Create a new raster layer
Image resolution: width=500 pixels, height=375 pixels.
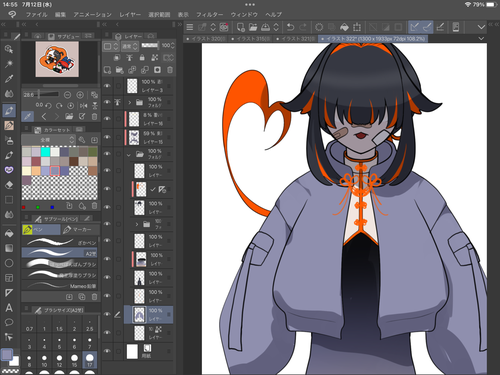tap(107, 70)
